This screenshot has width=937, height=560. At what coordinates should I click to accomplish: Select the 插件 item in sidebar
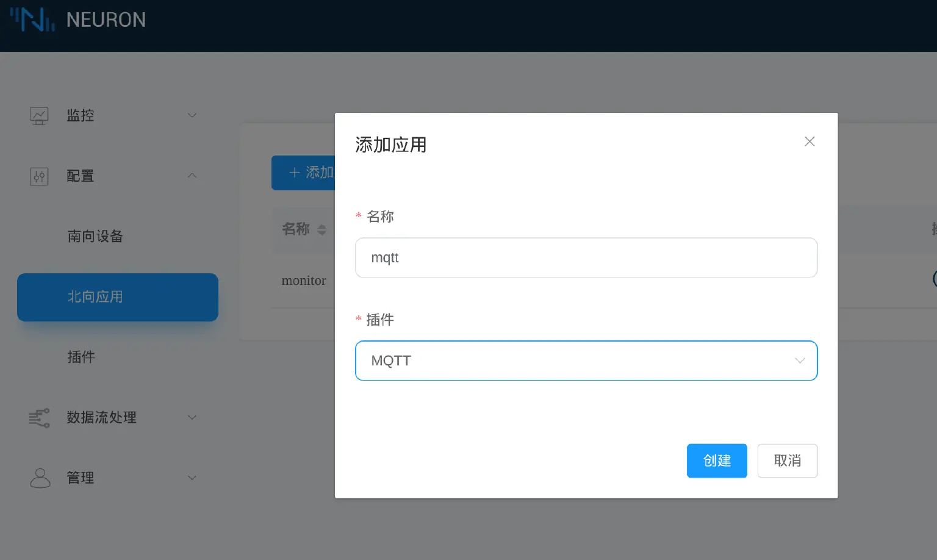[x=81, y=357]
